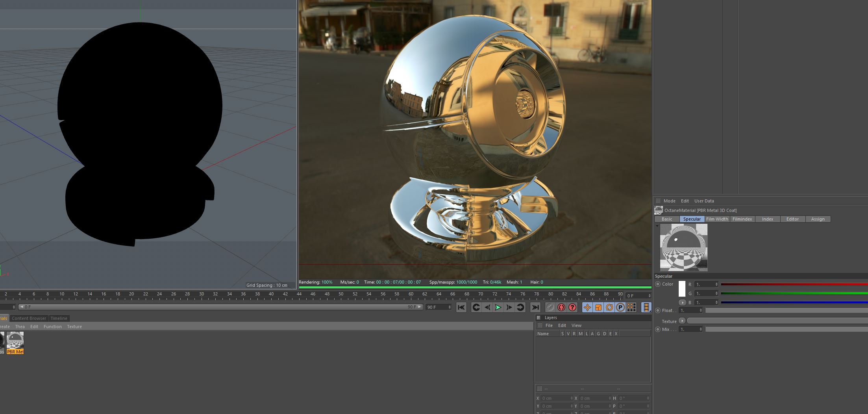Play the animation forwards
This screenshot has height=414, width=868.
pyautogui.click(x=498, y=307)
